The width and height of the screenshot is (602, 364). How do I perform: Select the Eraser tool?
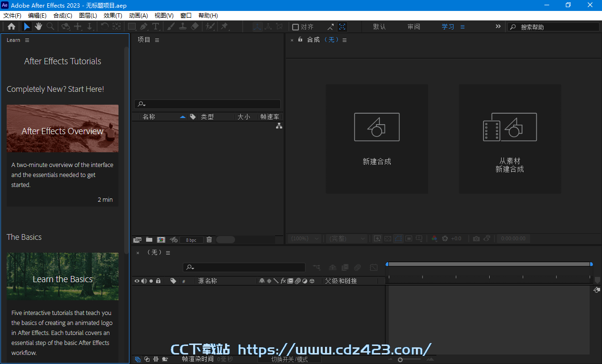point(194,27)
